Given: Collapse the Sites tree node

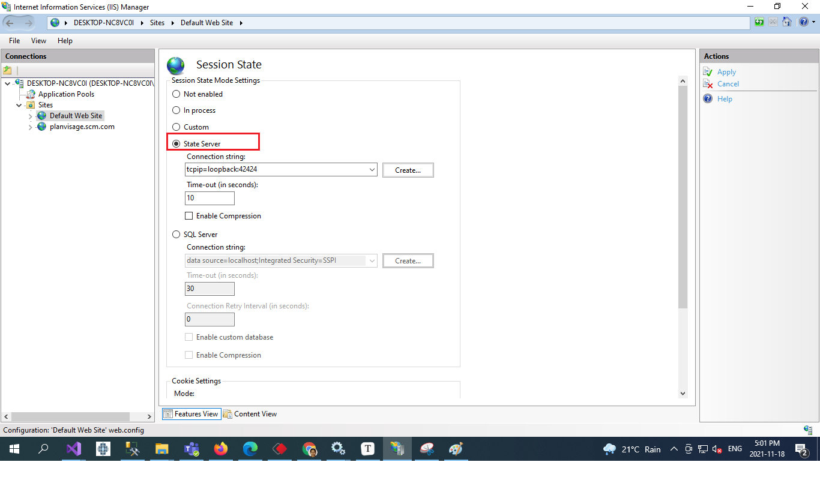Looking at the screenshot, I should (19, 105).
